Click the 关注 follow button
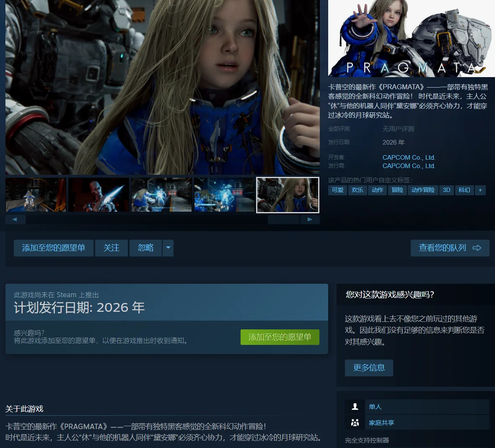 [x=111, y=248]
